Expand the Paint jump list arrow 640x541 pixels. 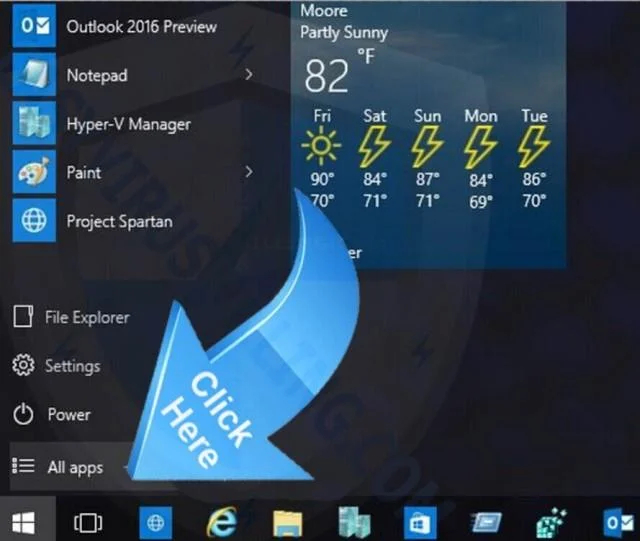249,172
